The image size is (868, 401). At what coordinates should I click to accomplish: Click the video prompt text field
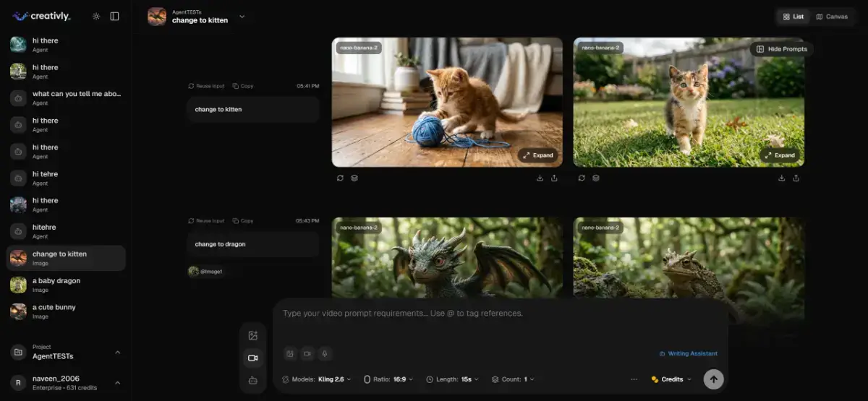tap(499, 314)
